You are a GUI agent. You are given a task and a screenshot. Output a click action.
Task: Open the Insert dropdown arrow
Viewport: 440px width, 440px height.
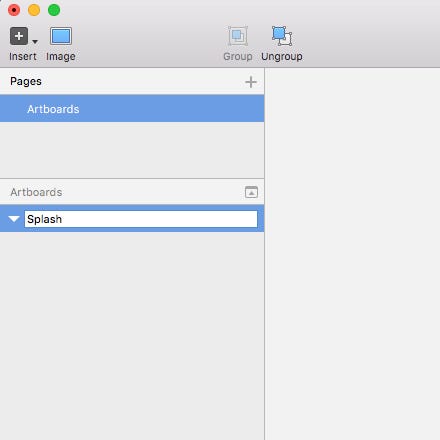[x=35, y=42]
